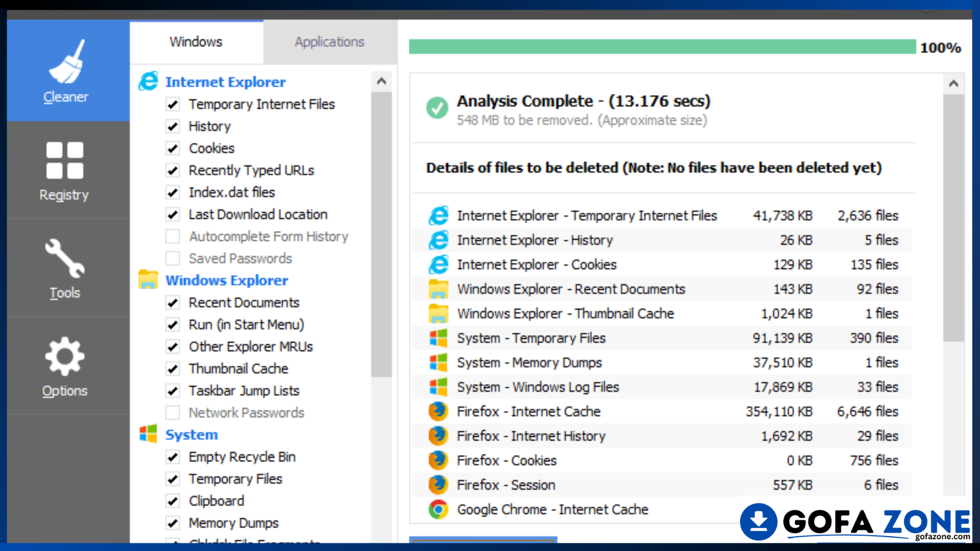Click the System Windows-flag category icon
980x551 pixels.
149,434
